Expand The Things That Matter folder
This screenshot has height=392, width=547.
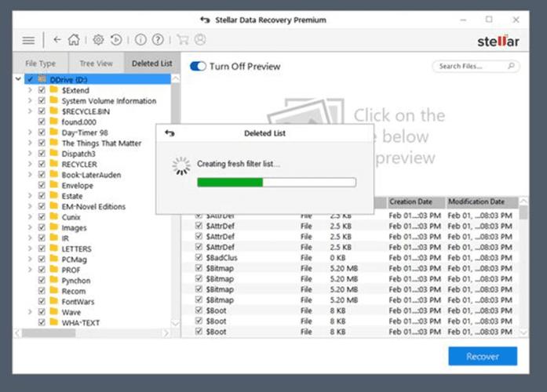[x=30, y=143]
